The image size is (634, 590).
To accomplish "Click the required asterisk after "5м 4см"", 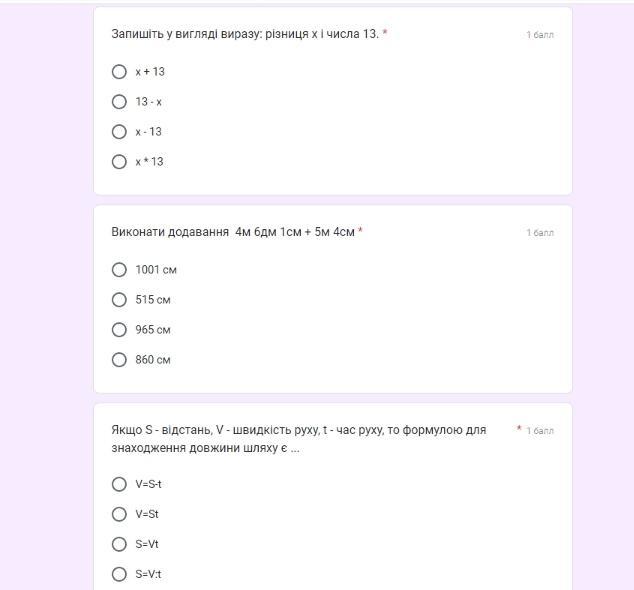I will tap(360, 231).
